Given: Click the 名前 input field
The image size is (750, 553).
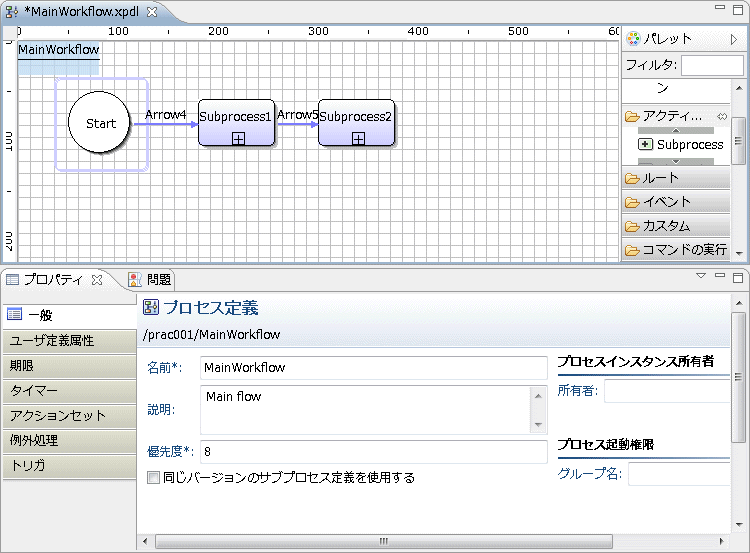Looking at the screenshot, I should (373, 367).
